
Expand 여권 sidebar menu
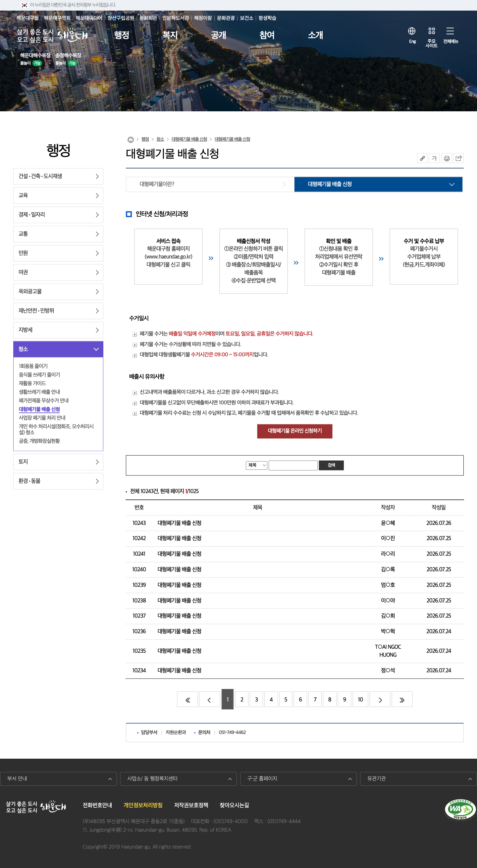pos(58,273)
